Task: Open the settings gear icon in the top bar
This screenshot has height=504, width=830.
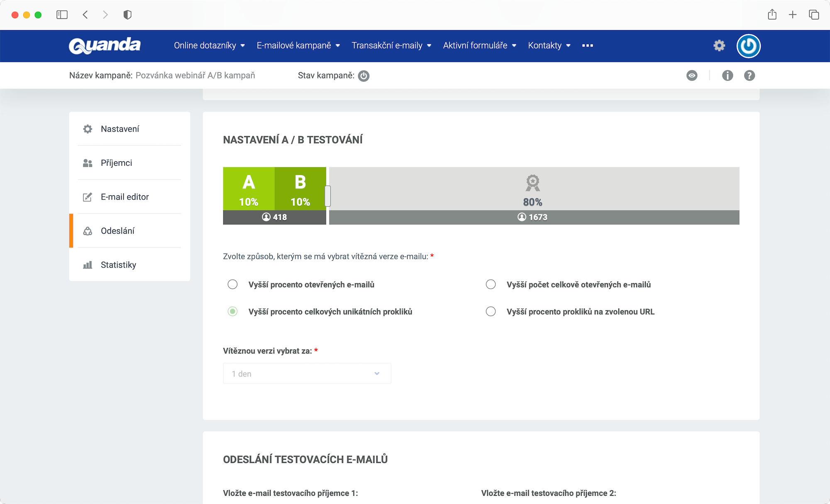Action: [720, 46]
